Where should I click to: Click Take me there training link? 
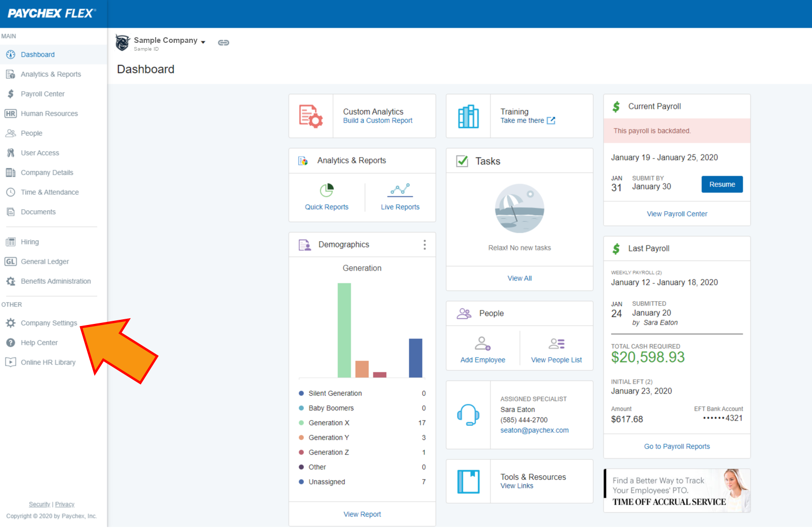[x=528, y=120]
